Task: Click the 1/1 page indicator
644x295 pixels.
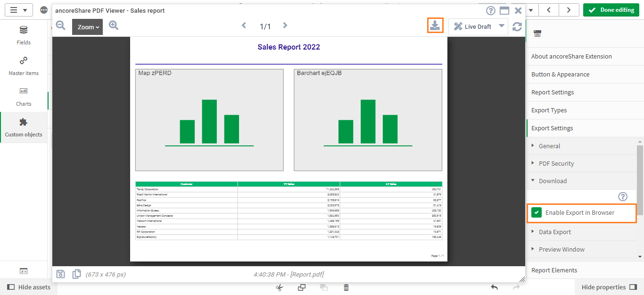Action: click(265, 26)
